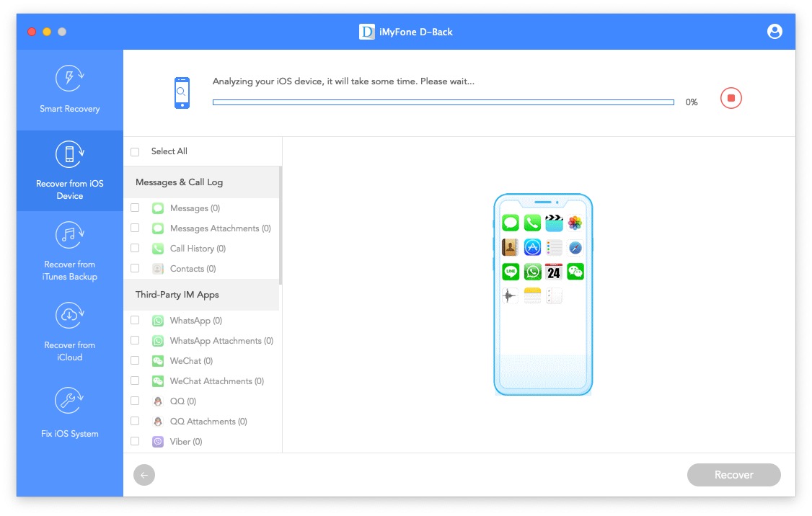Click the faded checklist icon on phone
The width and height of the screenshot is (812, 516).
click(x=554, y=295)
